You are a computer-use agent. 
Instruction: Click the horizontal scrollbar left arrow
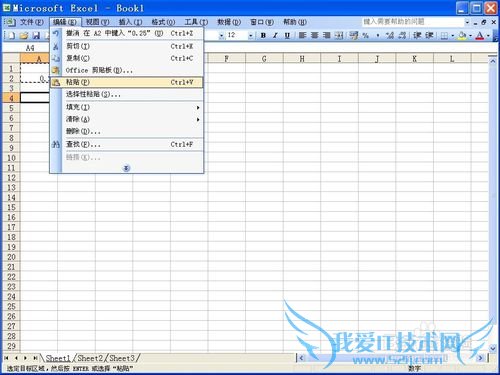(x=301, y=358)
